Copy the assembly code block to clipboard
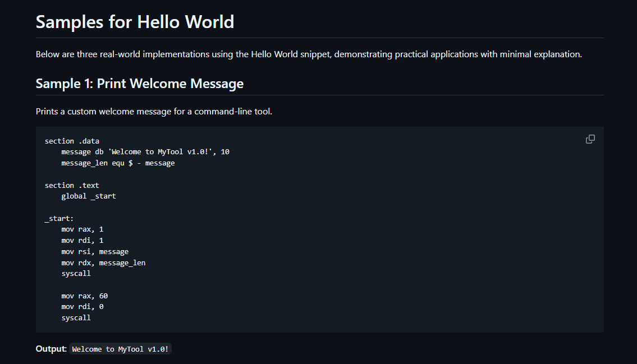The image size is (637, 364). point(590,139)
